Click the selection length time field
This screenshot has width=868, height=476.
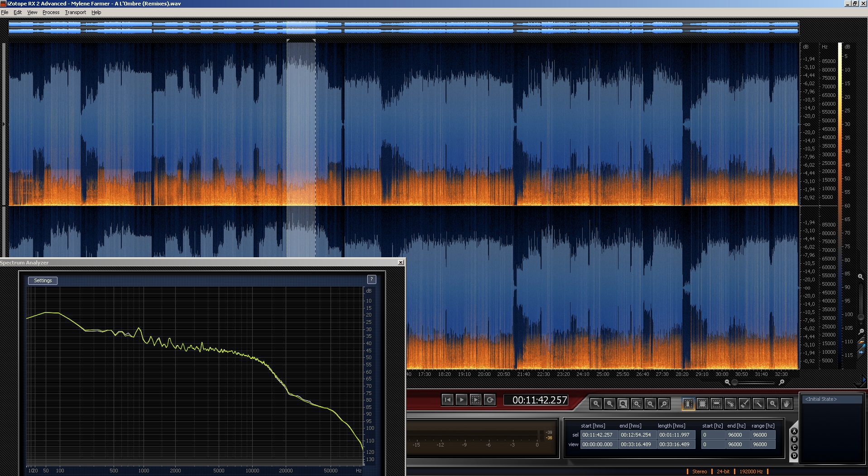pyautogui.click(x=676, y=435)
